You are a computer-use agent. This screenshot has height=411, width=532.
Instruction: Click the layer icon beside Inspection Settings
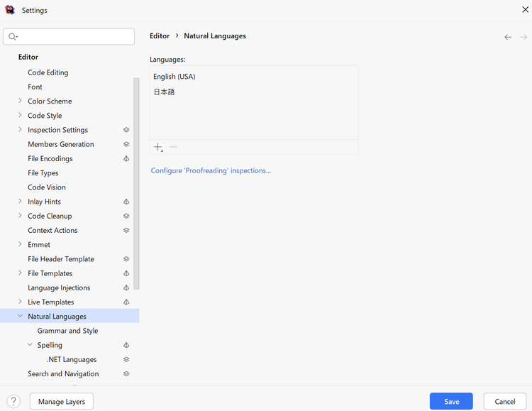click(x=126, y=130)
